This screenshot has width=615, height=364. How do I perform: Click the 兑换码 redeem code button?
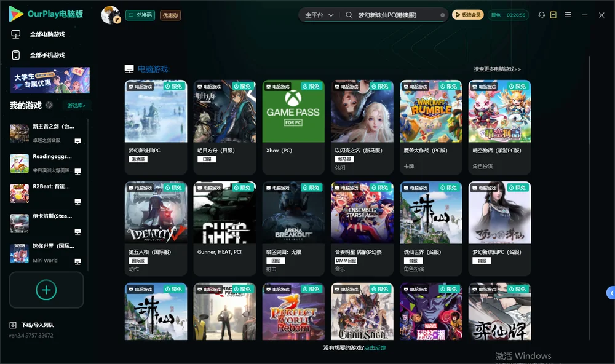pyautogui.click(x=140, y=15)
